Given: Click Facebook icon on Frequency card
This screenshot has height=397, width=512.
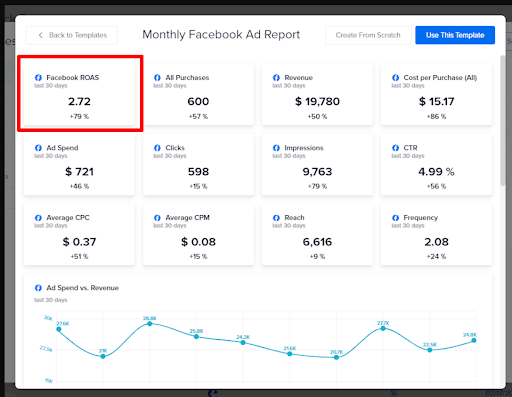Looking at the screenshot, I should pyautogui.click(x=396, y=218).
